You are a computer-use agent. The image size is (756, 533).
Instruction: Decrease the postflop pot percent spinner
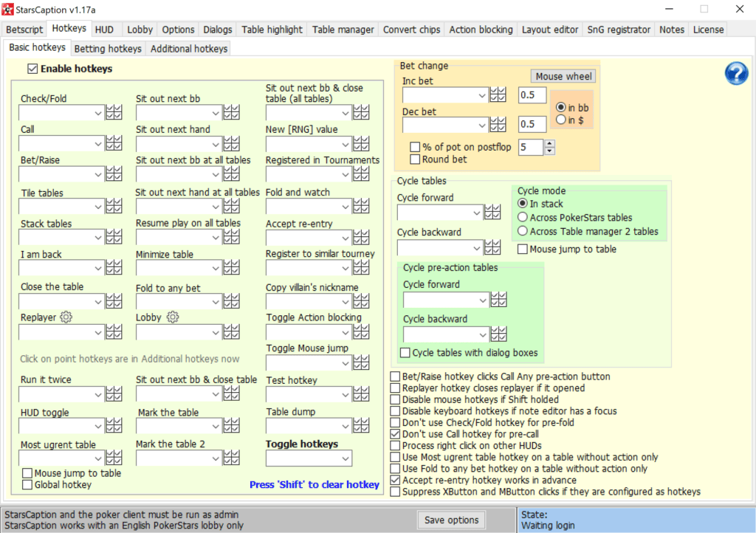(x=549, y=151)
